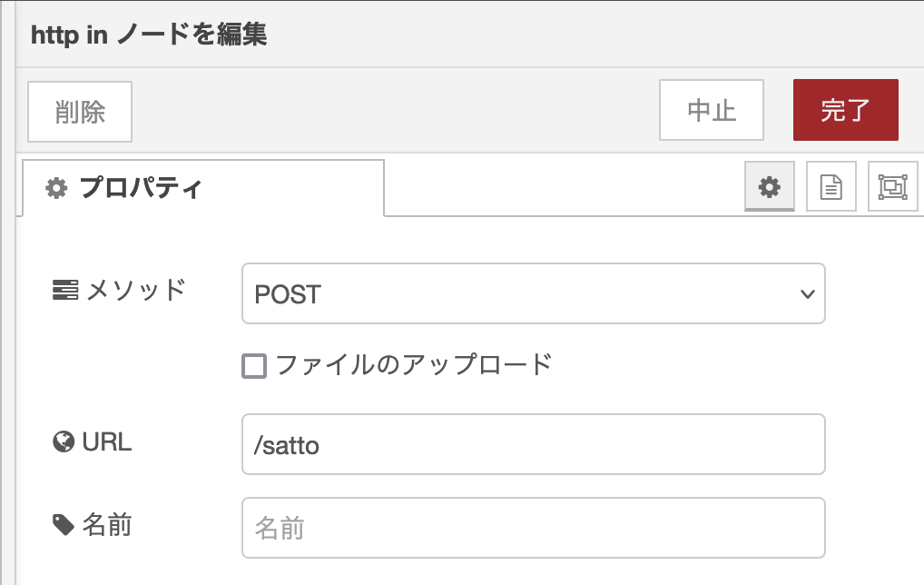Click the empty 名前 input field
Viewport: 924px width, 585px height.
(x=534, y=527)
